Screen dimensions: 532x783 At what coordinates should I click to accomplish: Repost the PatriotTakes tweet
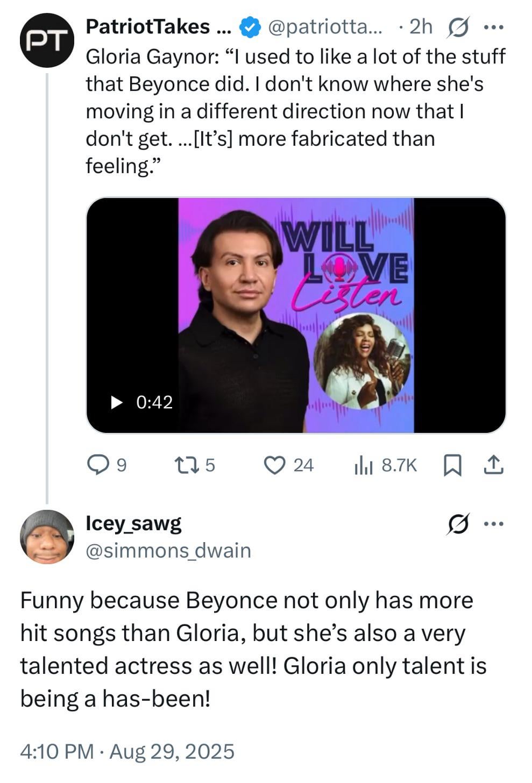point(195,465)
